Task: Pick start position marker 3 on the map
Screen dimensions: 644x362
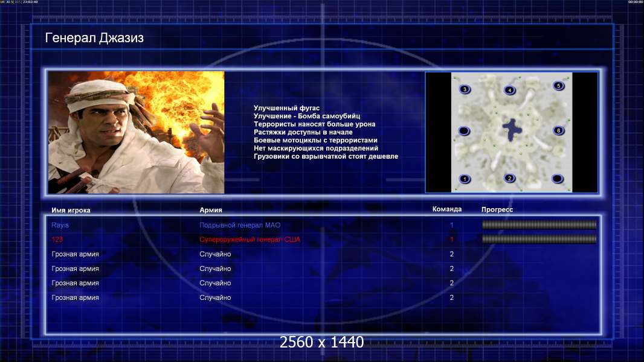Action: [x=465, y=89]
